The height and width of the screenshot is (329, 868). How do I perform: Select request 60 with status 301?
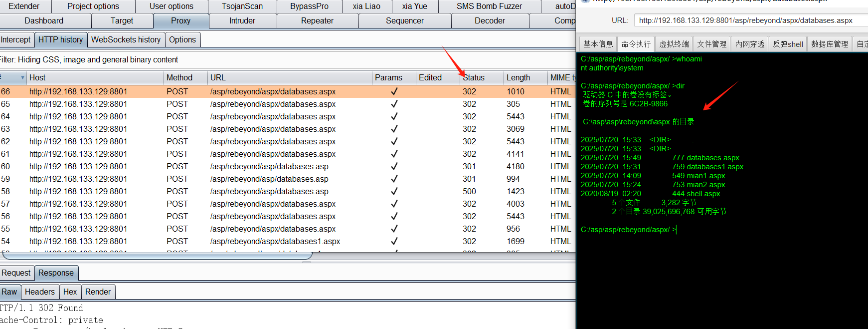pyautogui.click(x=288, y=166)
